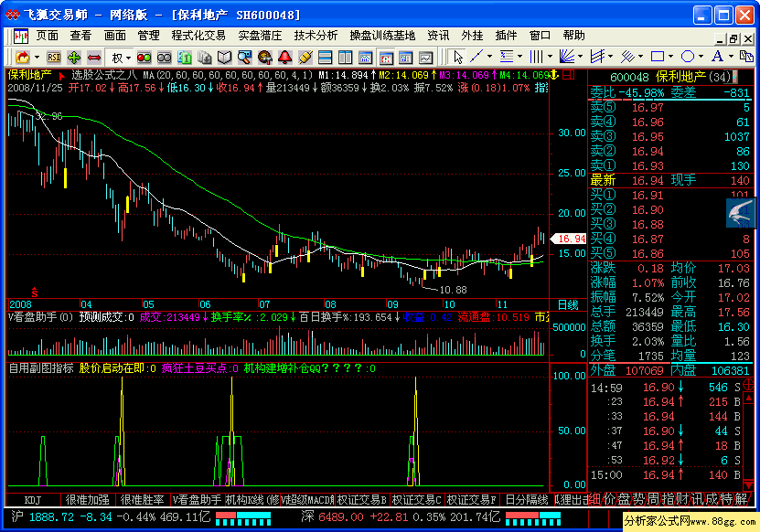
Task: Open the 帮助 menu
Action: click(573, 36)
